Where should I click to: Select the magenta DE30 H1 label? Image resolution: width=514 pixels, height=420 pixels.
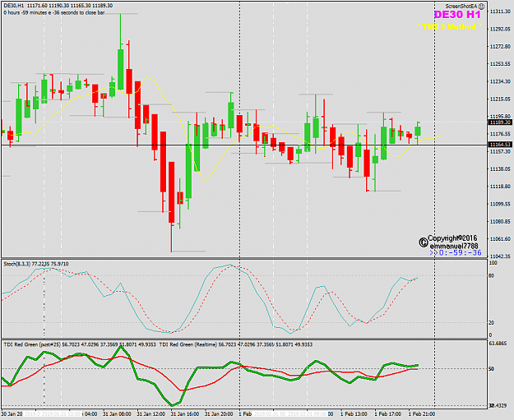tap(457, 15)
